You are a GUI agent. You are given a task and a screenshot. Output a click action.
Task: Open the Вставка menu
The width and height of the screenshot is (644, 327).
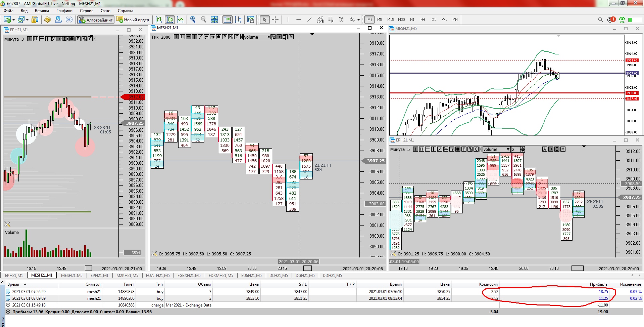pyautogui.click(x=42, y=11)
